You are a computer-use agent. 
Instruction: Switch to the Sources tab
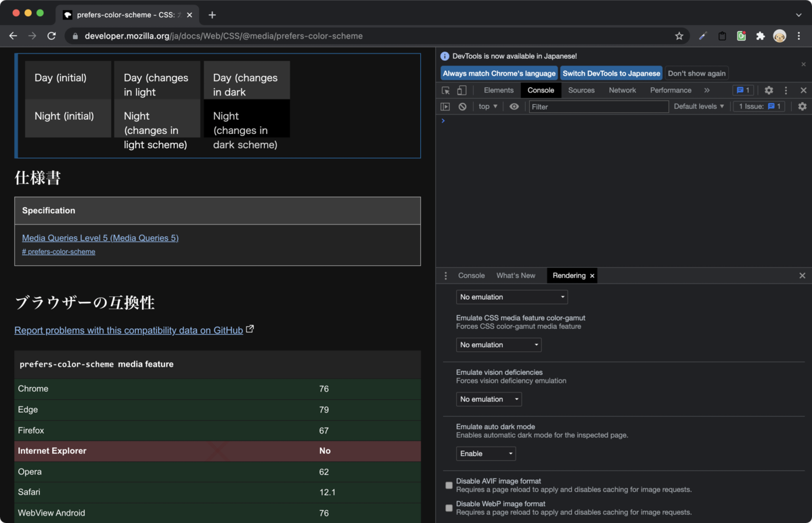click(581, 90)
